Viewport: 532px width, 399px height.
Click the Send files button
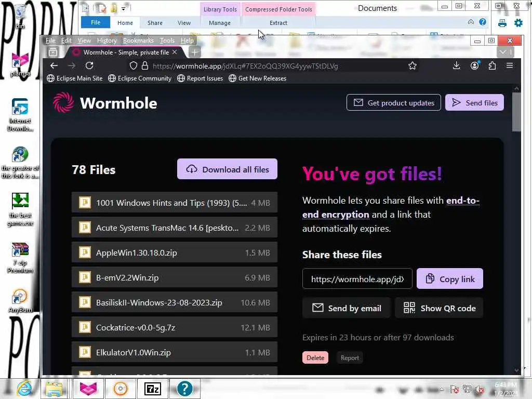(x=474, y=102)
